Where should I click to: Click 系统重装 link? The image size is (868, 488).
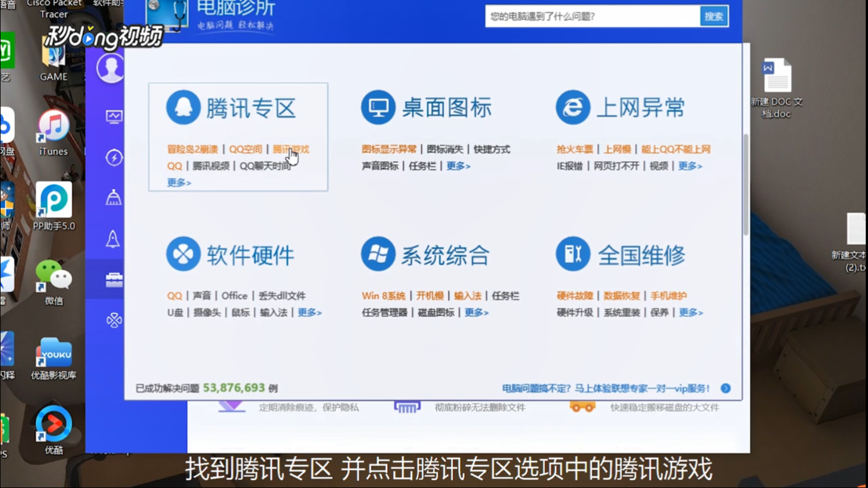[x=622, y=312]
